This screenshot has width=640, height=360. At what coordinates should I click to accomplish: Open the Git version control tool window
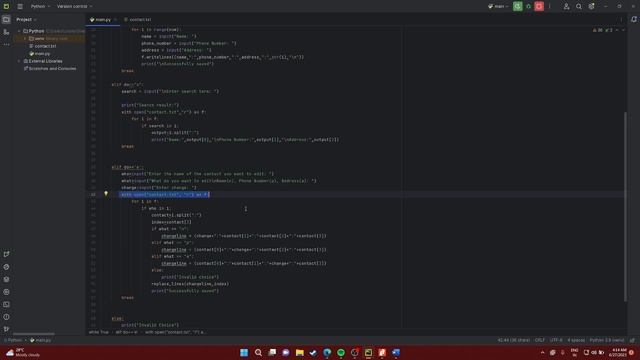tap(6, 329)
